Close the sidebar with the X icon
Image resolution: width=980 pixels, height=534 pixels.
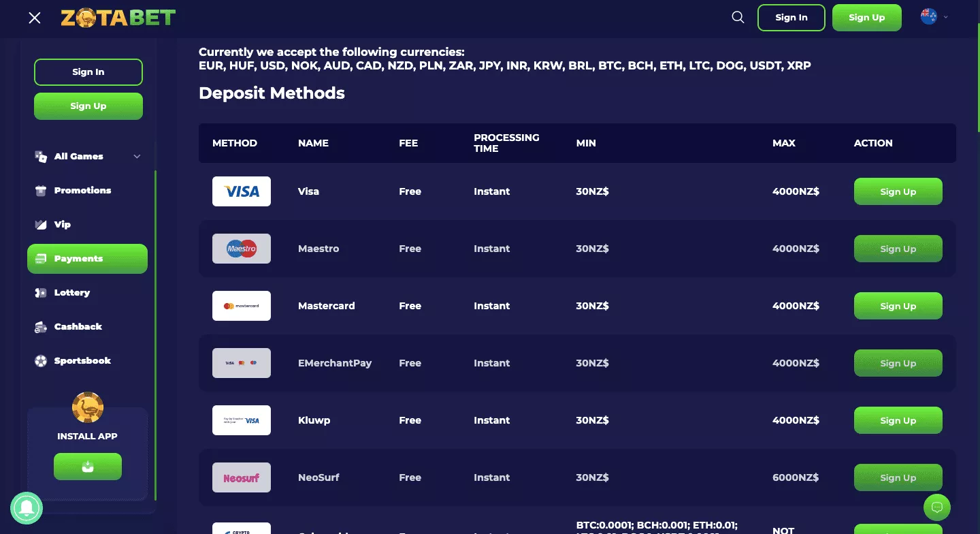(35, 18)
